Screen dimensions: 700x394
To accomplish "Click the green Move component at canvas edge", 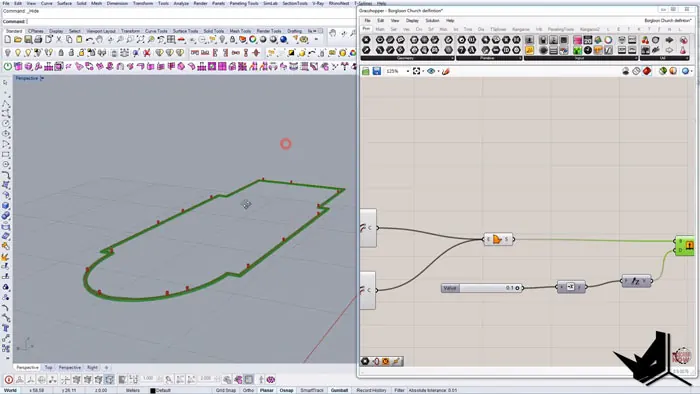I will pos(685,246).
